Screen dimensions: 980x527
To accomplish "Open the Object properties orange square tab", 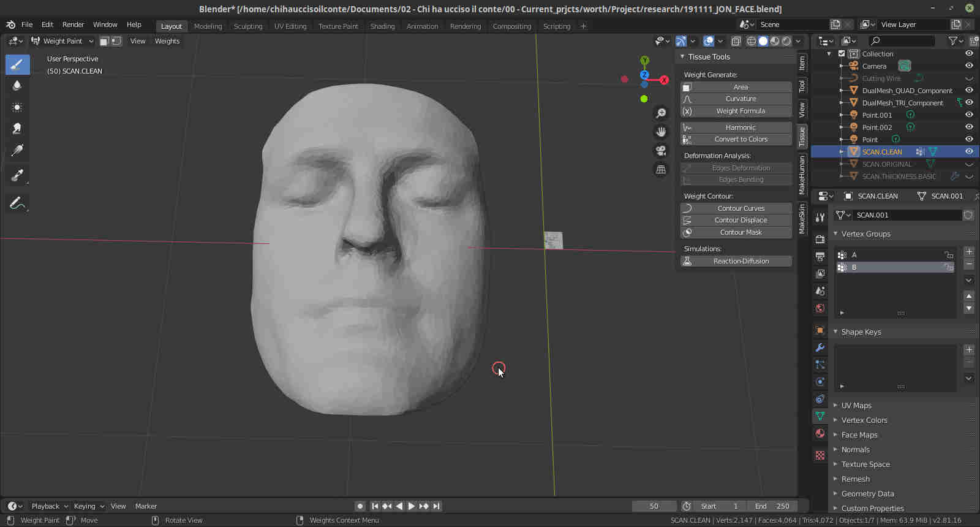I will click(820, 330).
